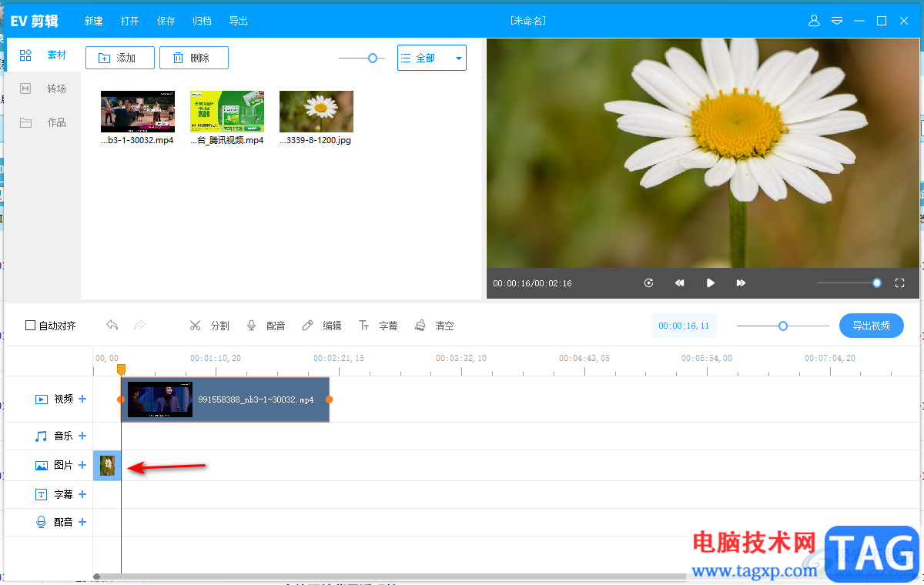
Task: Select the daisy image clip on 图片 track
Action: 107,465
